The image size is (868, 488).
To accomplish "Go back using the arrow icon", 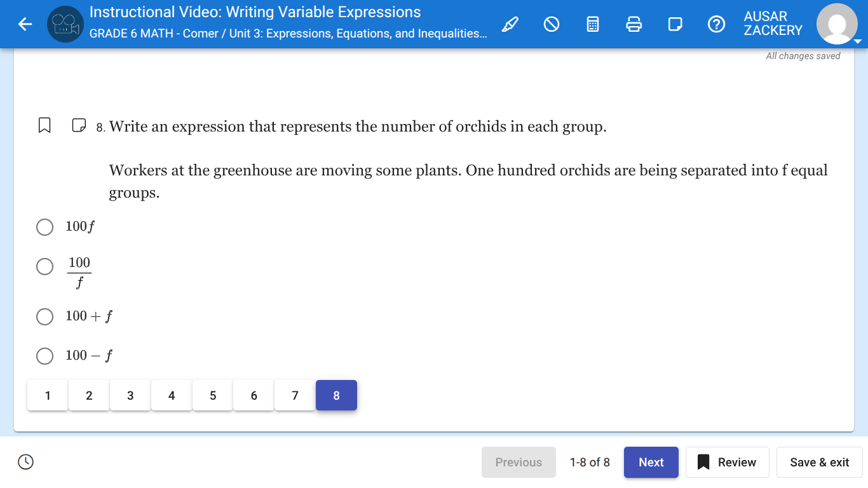I will [x=25, y=24].
